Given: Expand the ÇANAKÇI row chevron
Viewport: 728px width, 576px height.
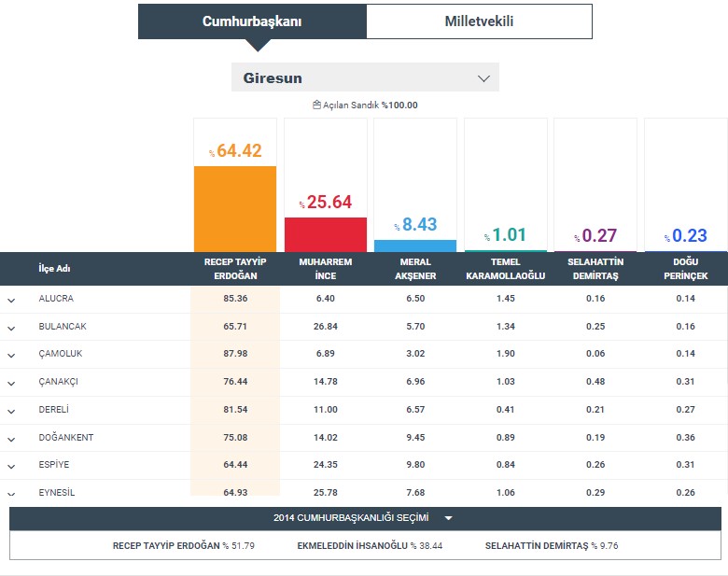Looking at the screenshot, I should [x=12, y=384].
